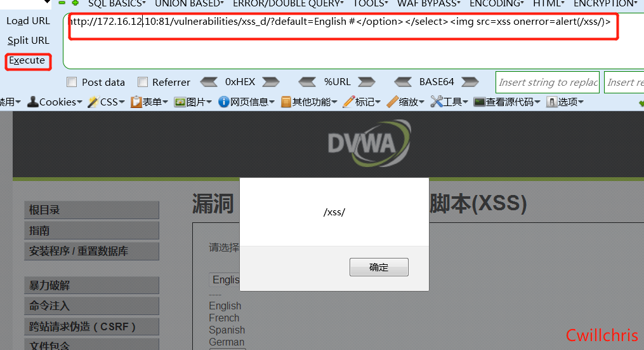644x350 pixels.
Task: Click into the HackBar URL text field
Action: (x=353, y=41)
